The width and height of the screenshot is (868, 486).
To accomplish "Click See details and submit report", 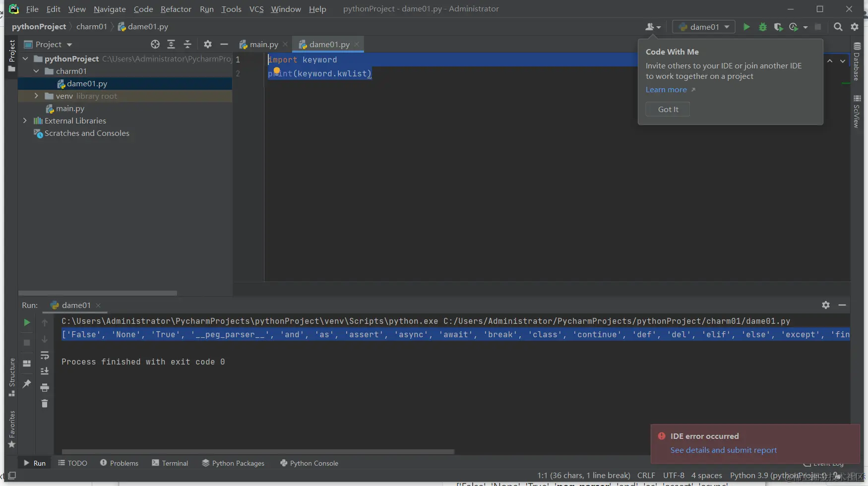I will pos(724,450).
